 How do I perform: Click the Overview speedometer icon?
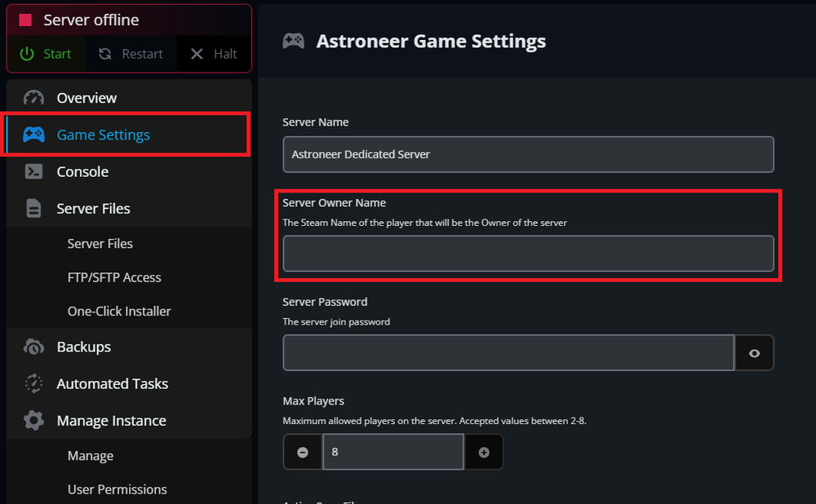point(32,97)
